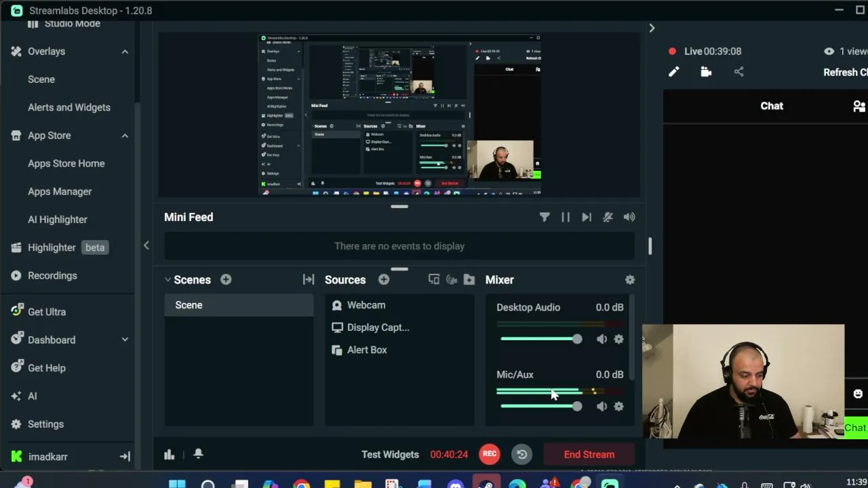Switch to the Chat tab
The height and width of the screenshot is (488, 868).
click(772, 106)
